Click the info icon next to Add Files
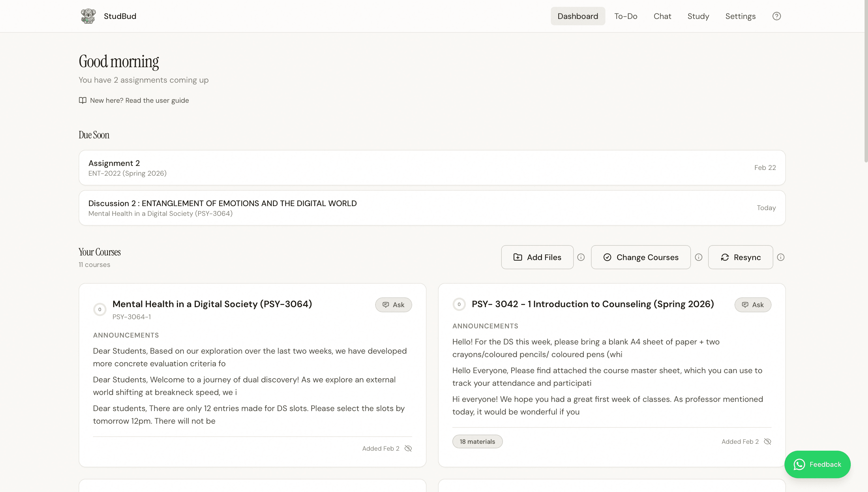 (581, 257)
